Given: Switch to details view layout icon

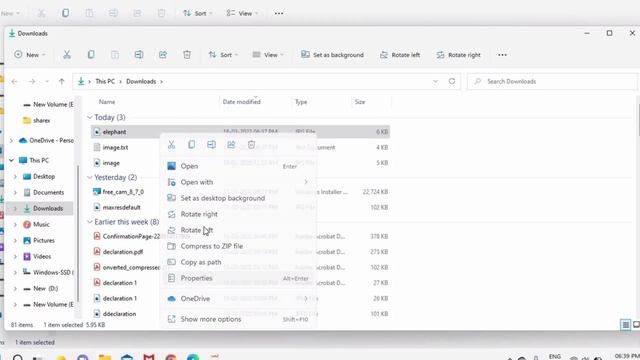Looking at the screenshot, I should (x=625, y=325).
